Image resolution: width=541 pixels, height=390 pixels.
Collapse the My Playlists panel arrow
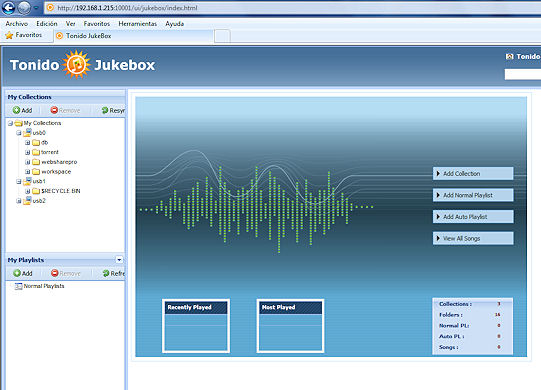[x=119, y=260]
